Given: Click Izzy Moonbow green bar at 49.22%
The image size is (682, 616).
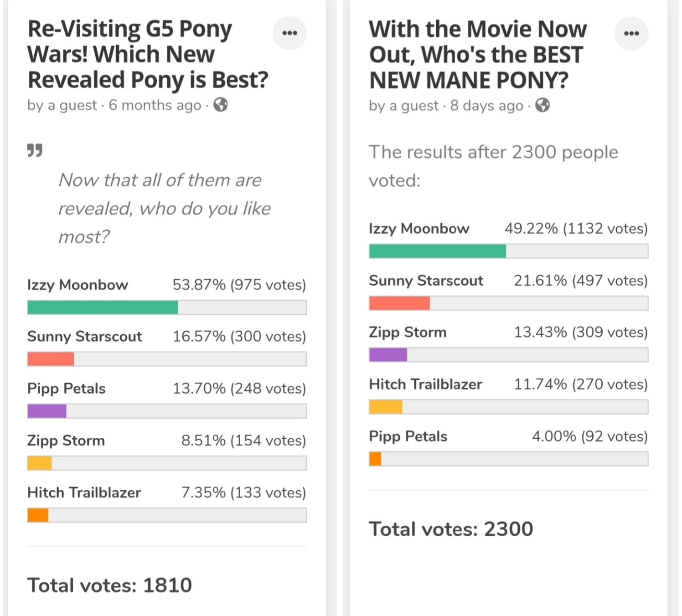Looking at the screenshot, I should click(437, 251).
